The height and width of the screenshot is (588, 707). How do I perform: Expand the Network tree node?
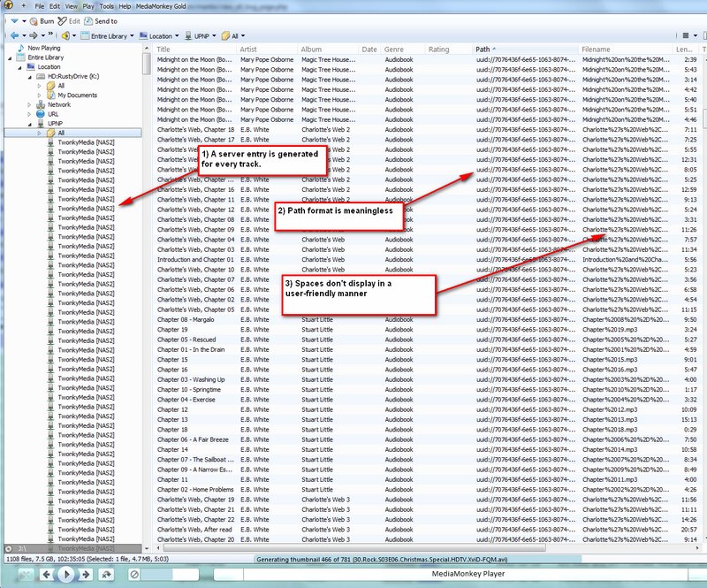pos(29,104)
